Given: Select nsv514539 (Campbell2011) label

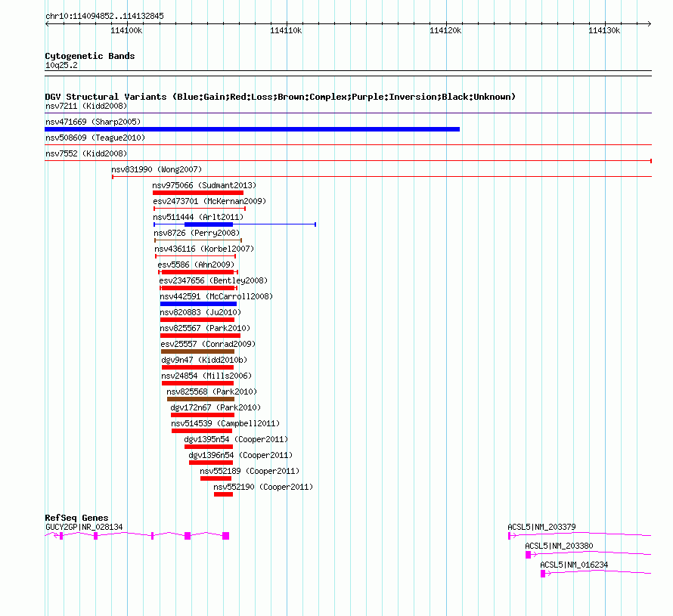Looking at the screenshot, I should [225, 423].
